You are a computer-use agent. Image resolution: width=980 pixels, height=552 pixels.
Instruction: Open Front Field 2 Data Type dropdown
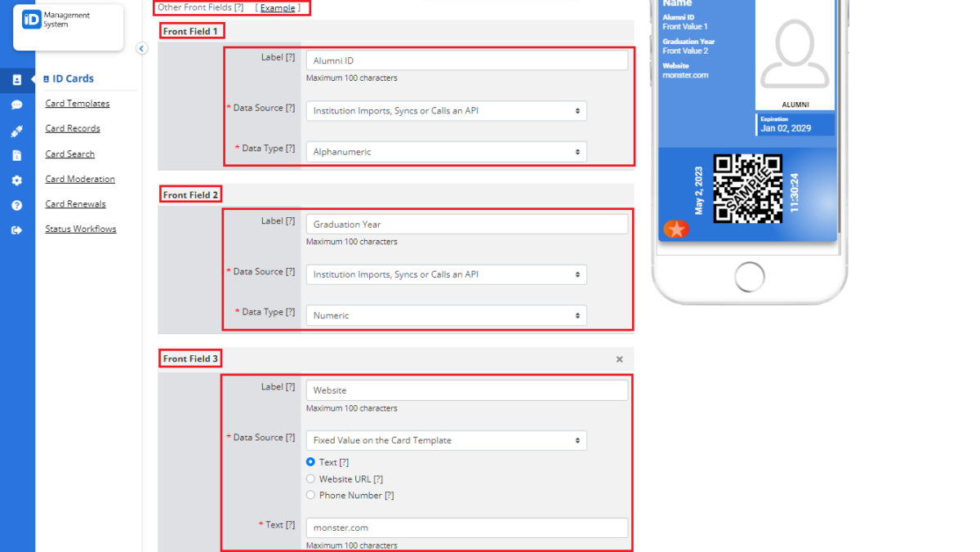[446, 315]
